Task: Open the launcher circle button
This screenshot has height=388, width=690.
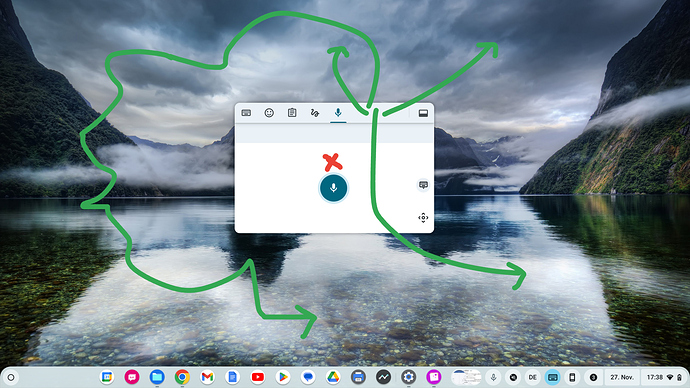Action: pos(11,377)
